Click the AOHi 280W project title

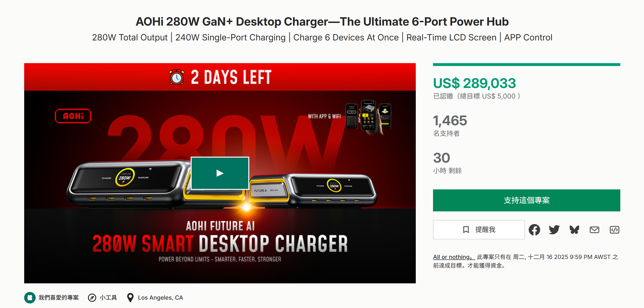tap(322, 22)
